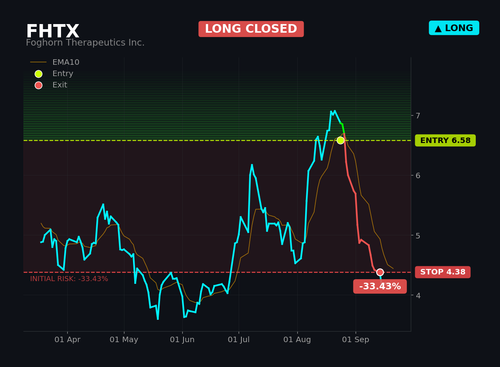Viewport: 500px width, 367px height.
Task: Click the 01 May date axis label
Action: (124, 340)
